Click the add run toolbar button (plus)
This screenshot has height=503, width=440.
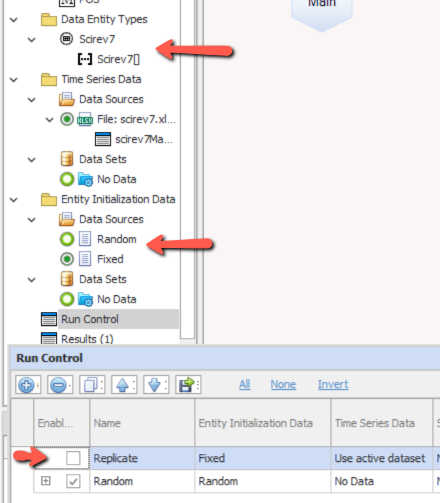[x=28, y=385]
